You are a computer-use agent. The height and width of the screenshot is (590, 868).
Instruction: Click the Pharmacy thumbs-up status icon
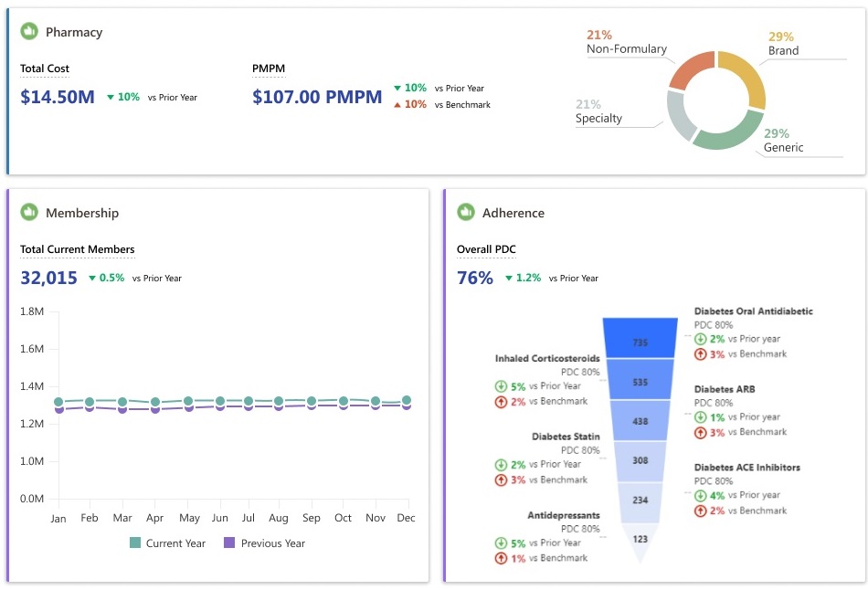coord(29,32)
